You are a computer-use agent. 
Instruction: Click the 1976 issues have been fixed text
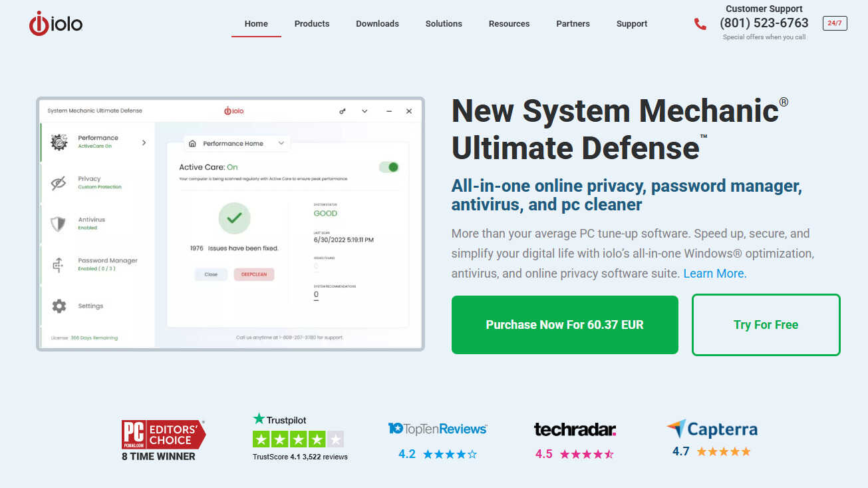point(234,248)
